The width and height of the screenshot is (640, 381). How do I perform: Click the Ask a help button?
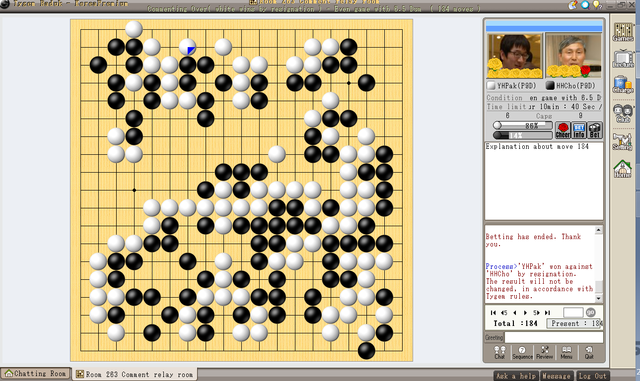(x=516, y=376)
